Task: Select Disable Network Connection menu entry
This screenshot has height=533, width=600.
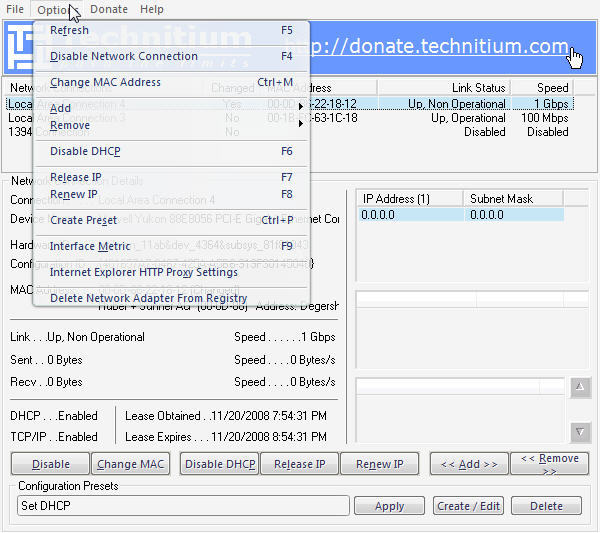Action: pyautogui.click(x=171, y=56)
